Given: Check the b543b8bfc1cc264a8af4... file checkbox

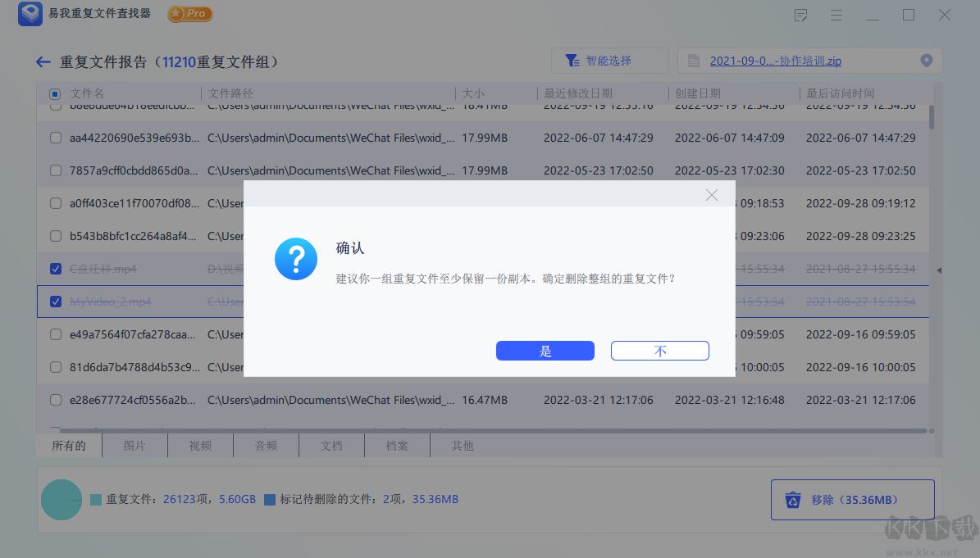Looking at the screenshot, I should click(x=56, y=236).
